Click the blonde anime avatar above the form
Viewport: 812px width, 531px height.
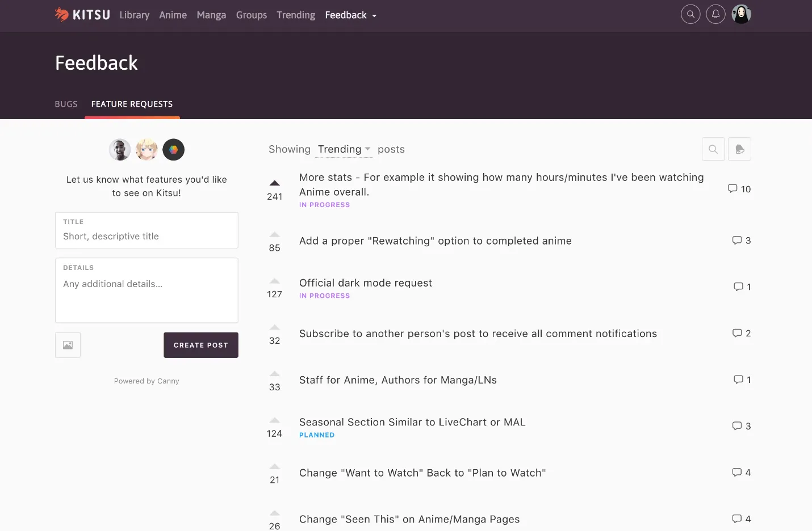[x=147, y=150]
